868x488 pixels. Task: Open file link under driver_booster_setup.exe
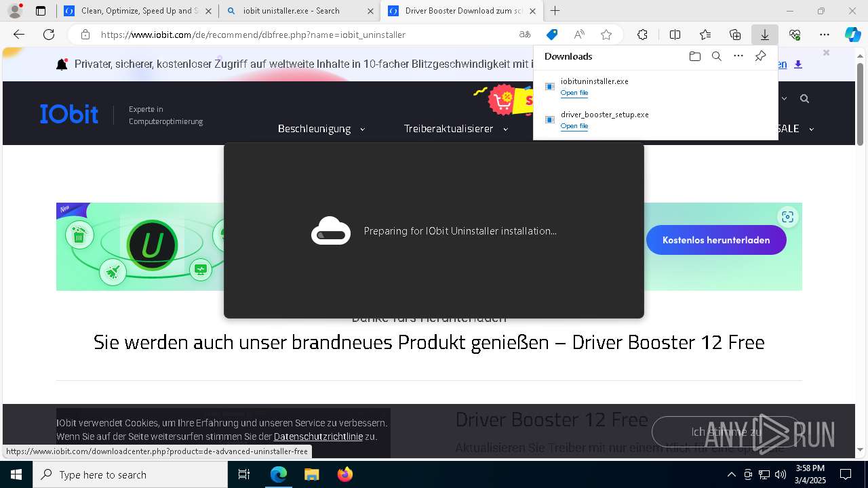(x=574, y=126)
